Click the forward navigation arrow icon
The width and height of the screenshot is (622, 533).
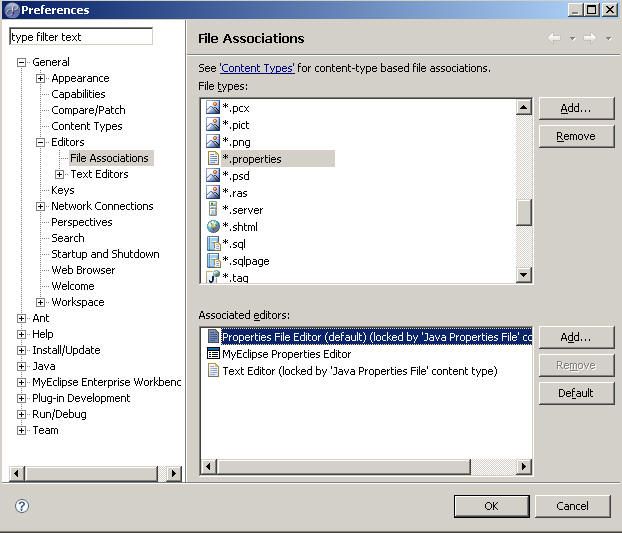(589, 38)
